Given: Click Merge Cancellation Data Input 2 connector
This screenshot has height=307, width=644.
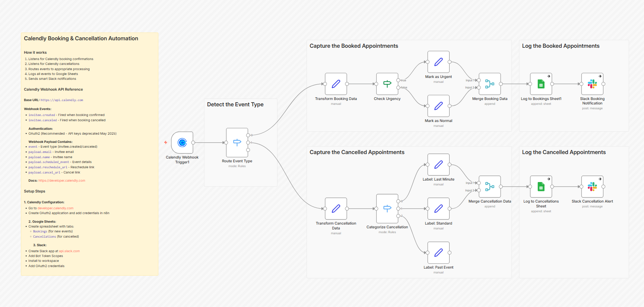Looking at the screenshot, I should [479, 190].
